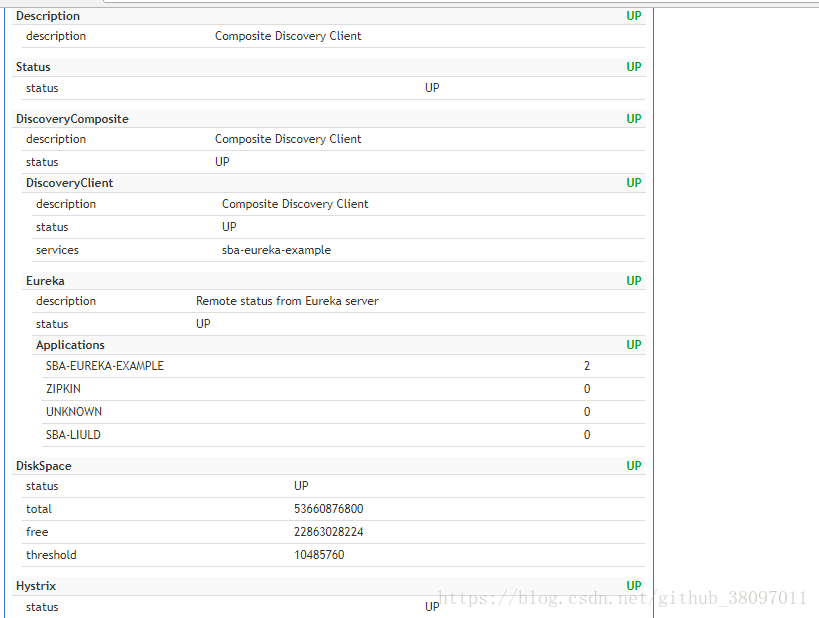Click the sba-eureka-example services value
The image size is (819, 618).
[x=276, y=250]
